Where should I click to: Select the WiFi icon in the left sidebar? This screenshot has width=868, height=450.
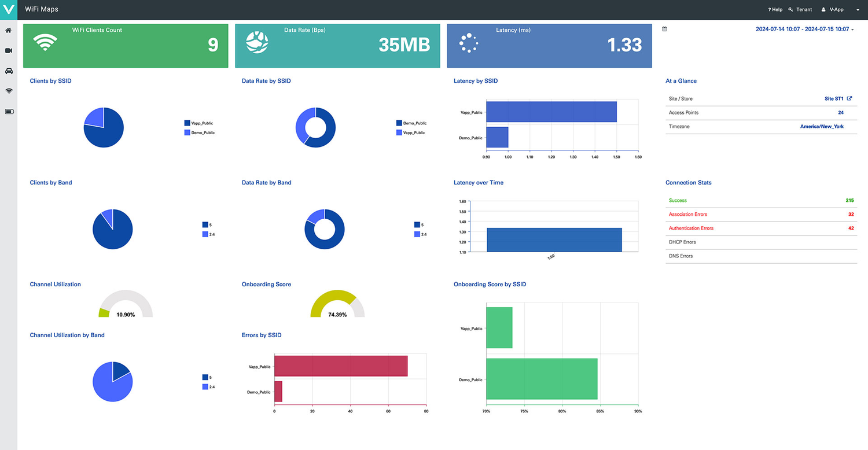9,91
